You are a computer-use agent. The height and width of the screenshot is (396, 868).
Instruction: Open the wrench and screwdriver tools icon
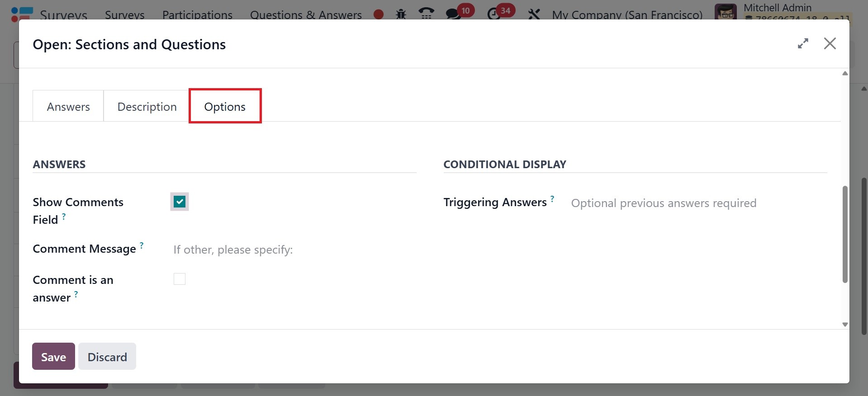click(534, 14)
